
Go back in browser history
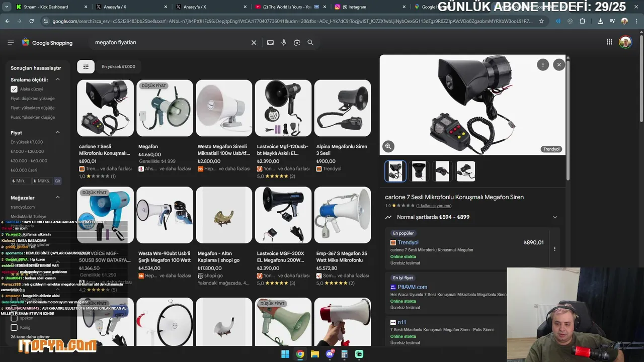pos(7,21)
